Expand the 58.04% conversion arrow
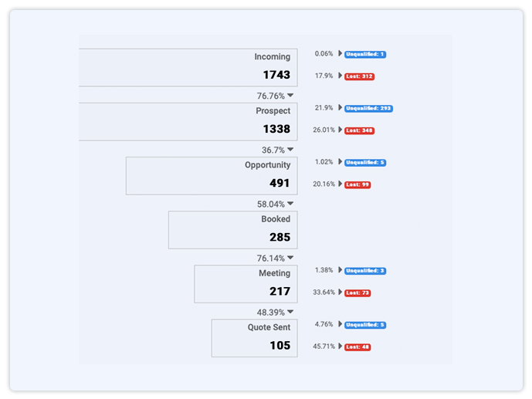 pyautogui.click(x=290, y=204)
